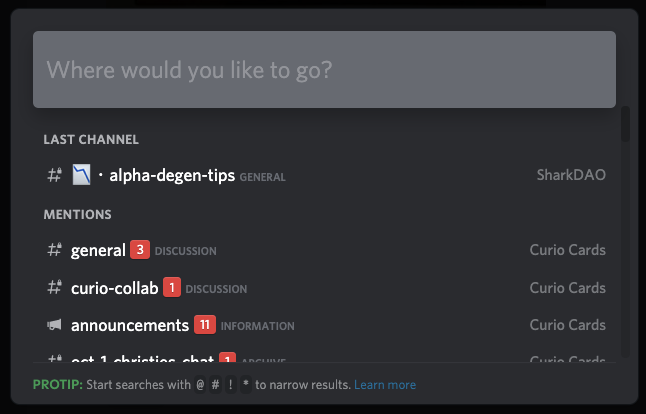Click the locked hash icon beside alpha-degen-tips
The image size is (646, 414).
[54, 175]
